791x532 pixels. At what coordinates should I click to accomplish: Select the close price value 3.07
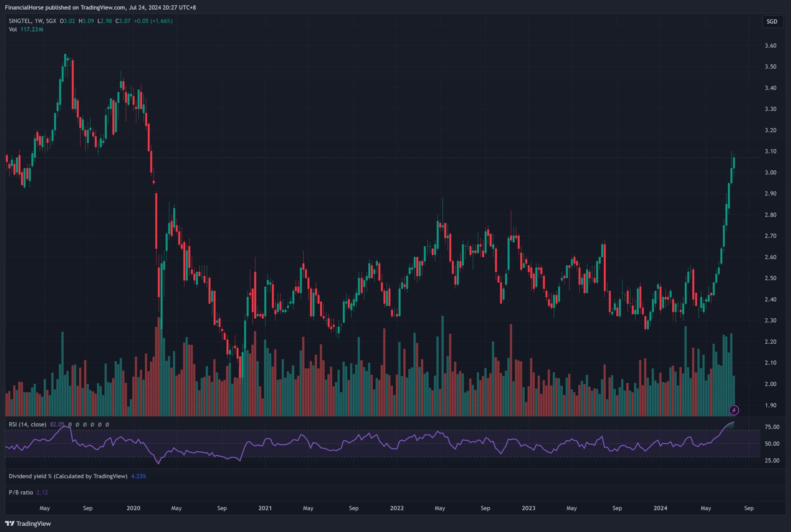[x=125, y=21]
